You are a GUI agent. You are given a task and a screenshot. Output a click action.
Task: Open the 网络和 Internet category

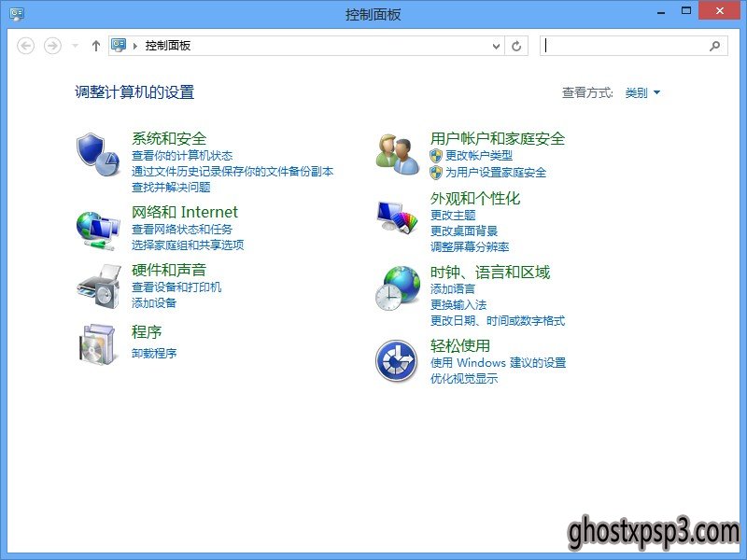(x=185, y=212)
